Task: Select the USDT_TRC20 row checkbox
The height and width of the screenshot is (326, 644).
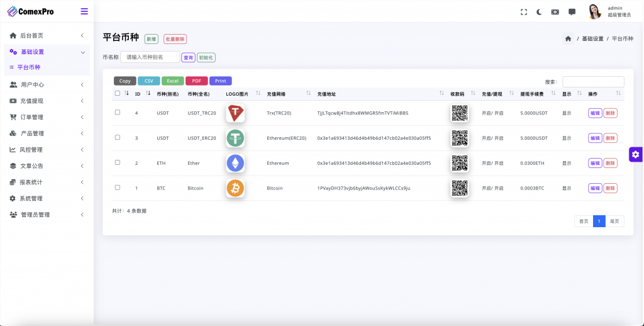Action: [x=118, y=112]
